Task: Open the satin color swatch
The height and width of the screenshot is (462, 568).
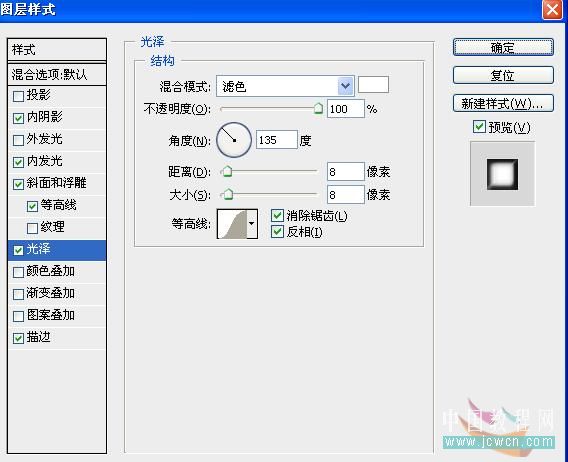Action: pyautogui.click(x=373, y=85)
